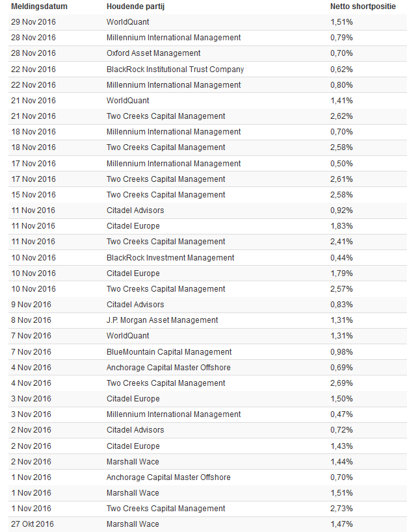Click the Netto shortpositie column header

click(363, 6)
